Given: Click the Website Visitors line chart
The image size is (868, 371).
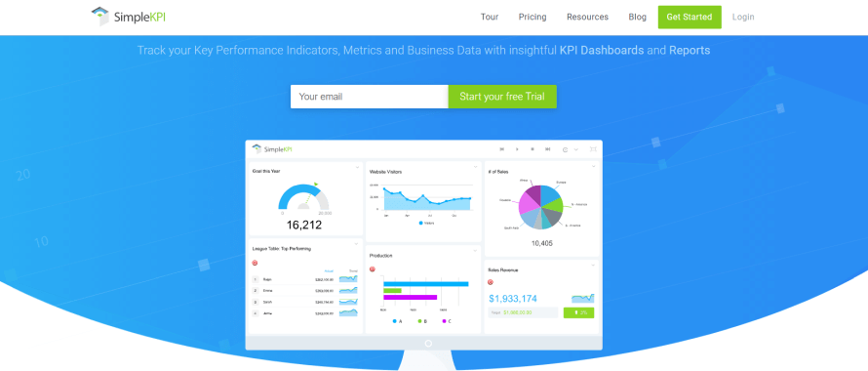Looking at the screenshot, I should pos(427,197).
